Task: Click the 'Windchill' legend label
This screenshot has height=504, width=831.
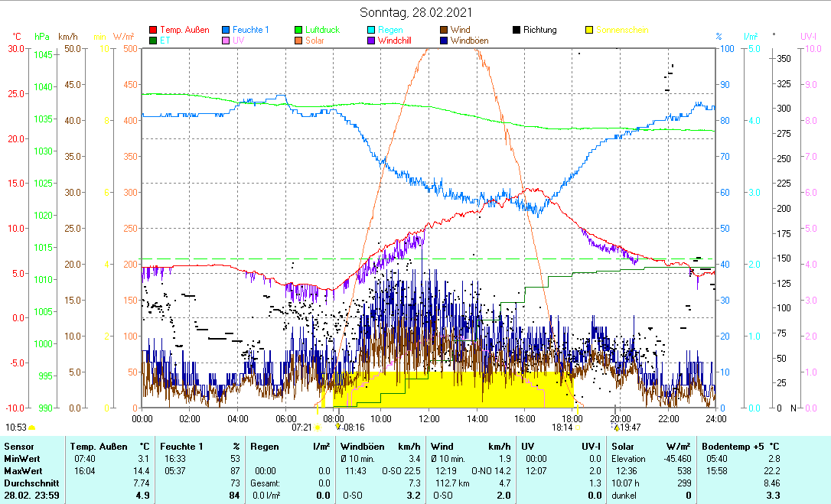Action: pos(394,41)
